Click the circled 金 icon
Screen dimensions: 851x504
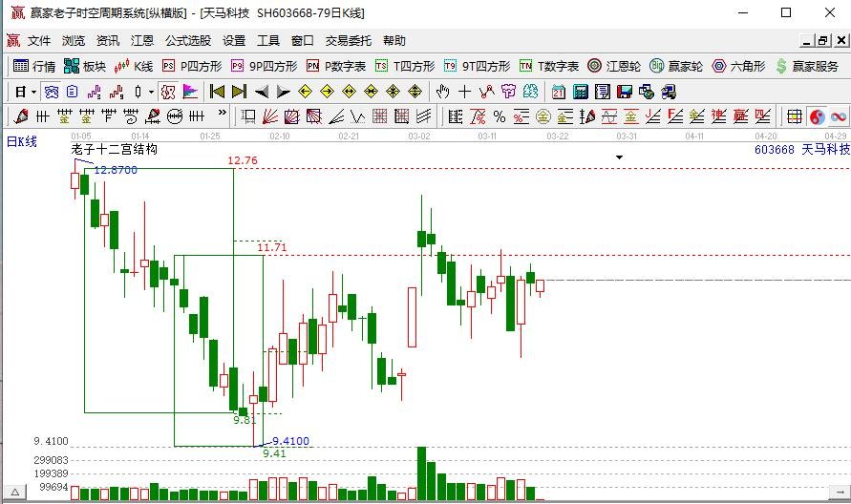[x=543, y=116]
